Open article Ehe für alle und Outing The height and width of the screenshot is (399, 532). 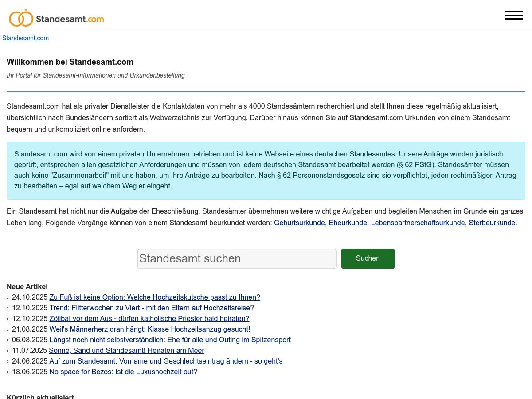pos(170,340)
